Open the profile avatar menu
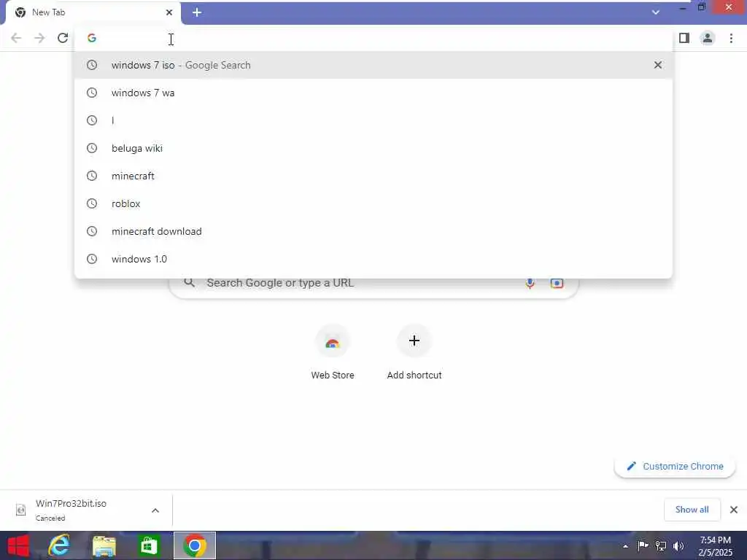Viewport: 747px width, 560px height. tap(708, 38)
